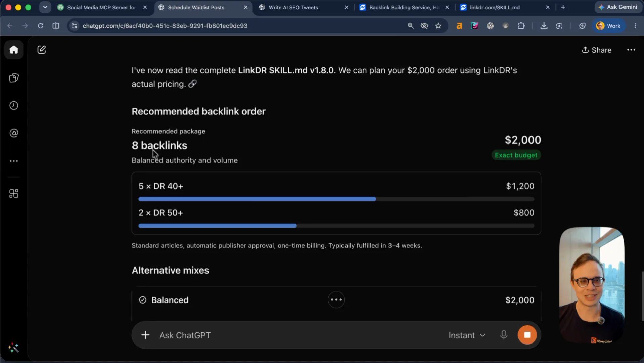
Task: Click the crossed-out eye icon in address bar
Action: tap(424, 26)
